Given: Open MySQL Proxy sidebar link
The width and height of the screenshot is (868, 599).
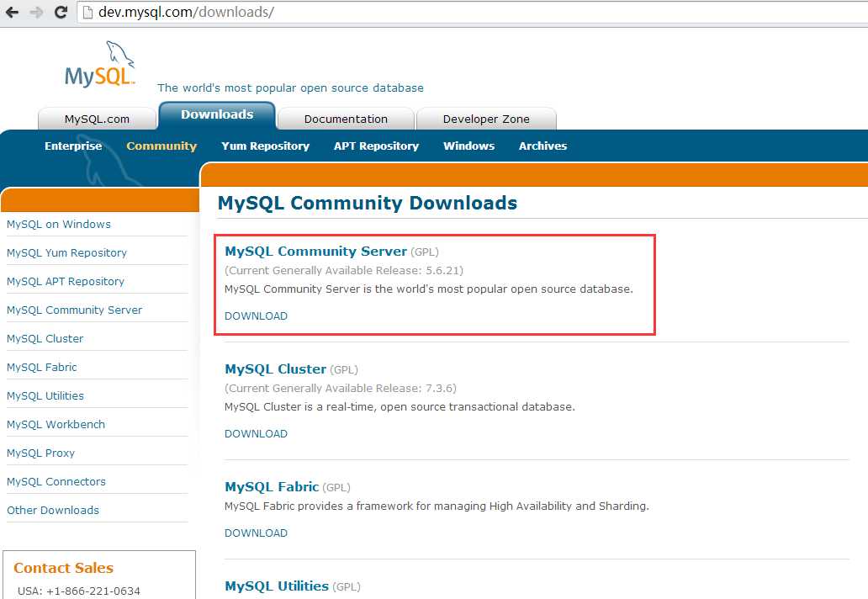Looking at the screenshot, I should pos(40,453).
